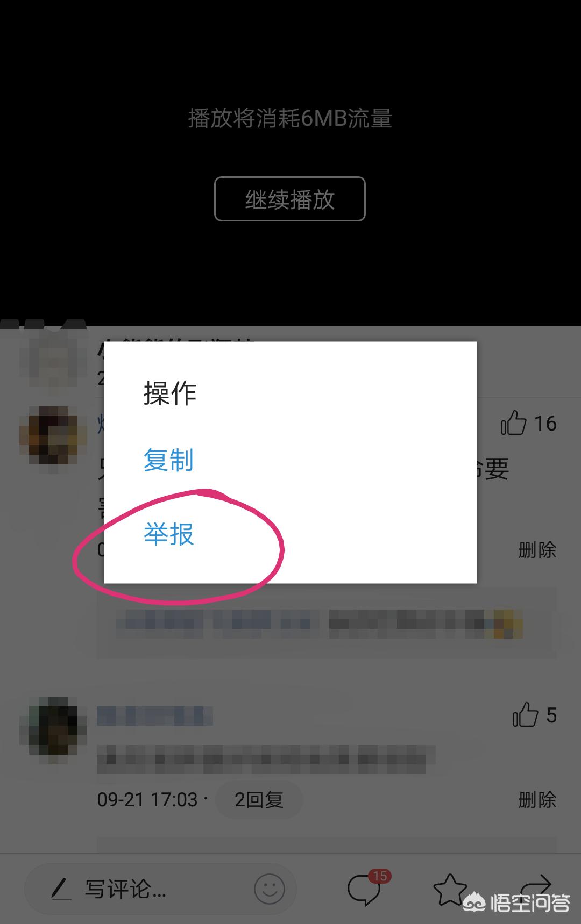The image size is (581, 924).
Task: Open the author's avatar below video
Action: click(53, 355)
